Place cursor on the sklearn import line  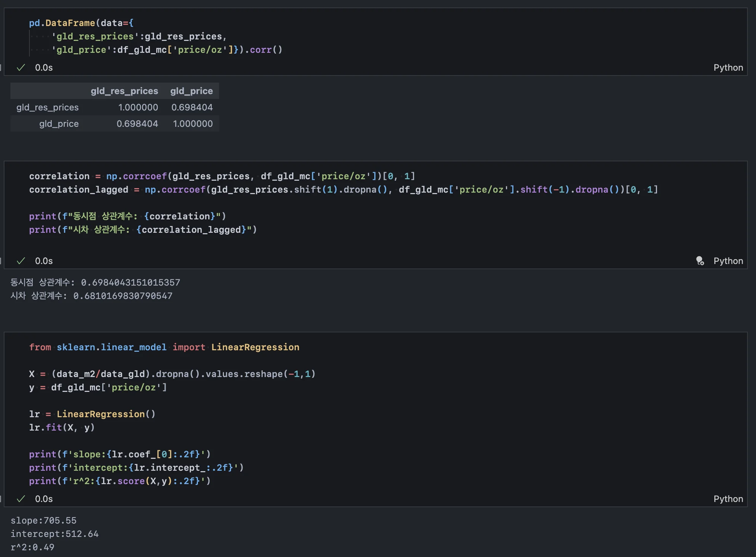tap(164, 347)
